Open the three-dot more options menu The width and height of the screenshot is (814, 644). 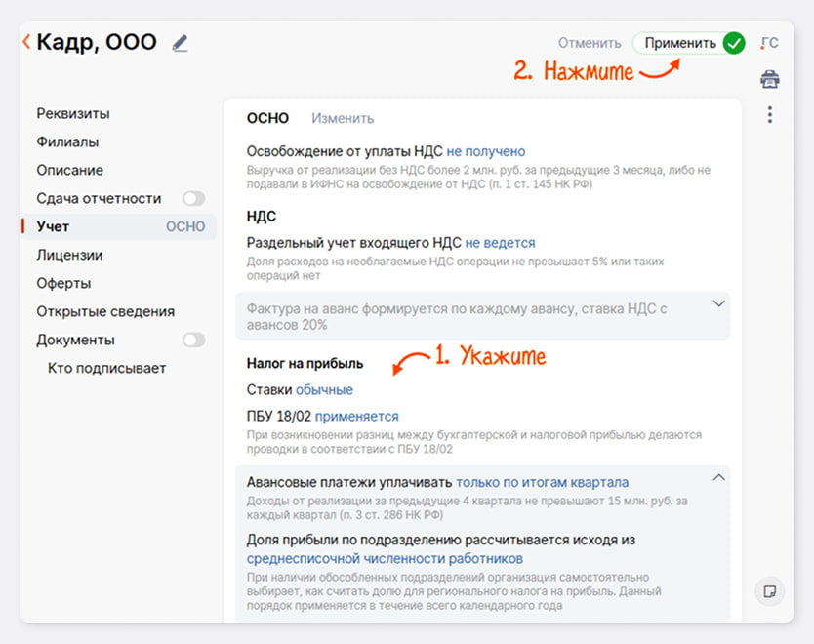(x=770, y=115)
